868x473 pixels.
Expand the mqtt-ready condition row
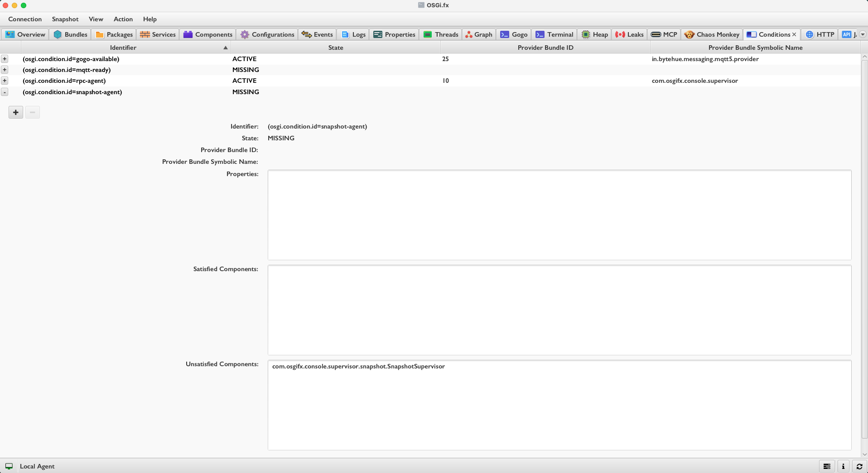click(5, 70)
